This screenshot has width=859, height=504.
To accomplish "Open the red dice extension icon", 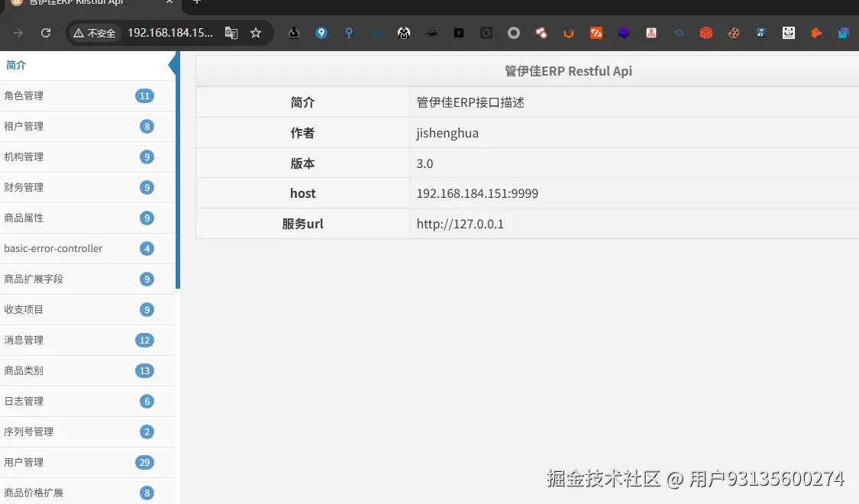I will pos(706,33).
